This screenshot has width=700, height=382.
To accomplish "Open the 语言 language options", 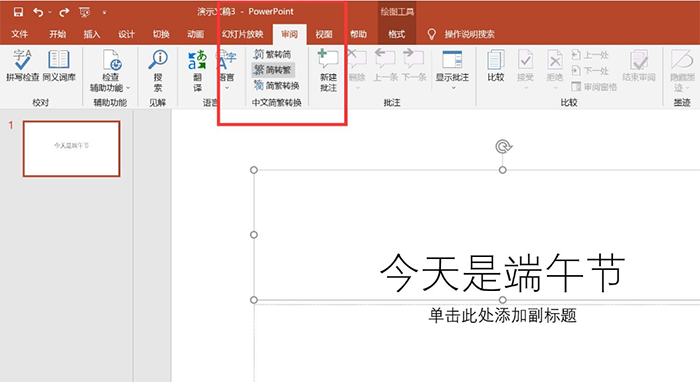I will click(227, 71).
